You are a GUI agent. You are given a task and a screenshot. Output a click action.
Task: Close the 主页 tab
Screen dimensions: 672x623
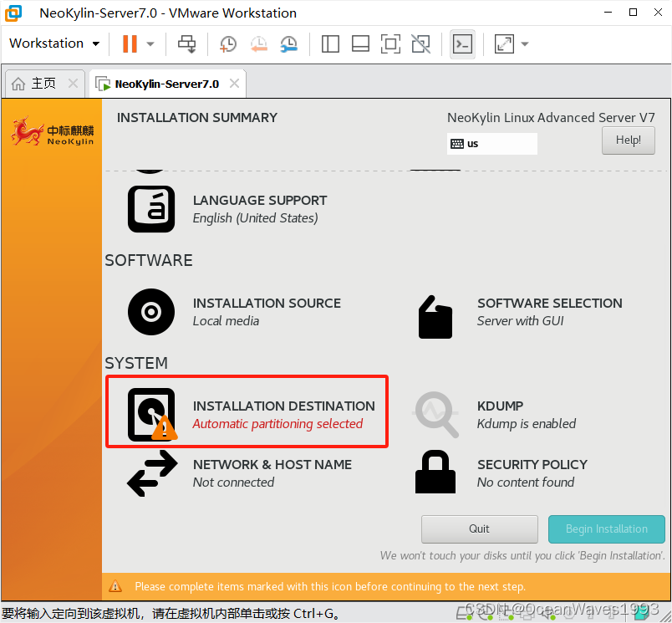[74, 83]
